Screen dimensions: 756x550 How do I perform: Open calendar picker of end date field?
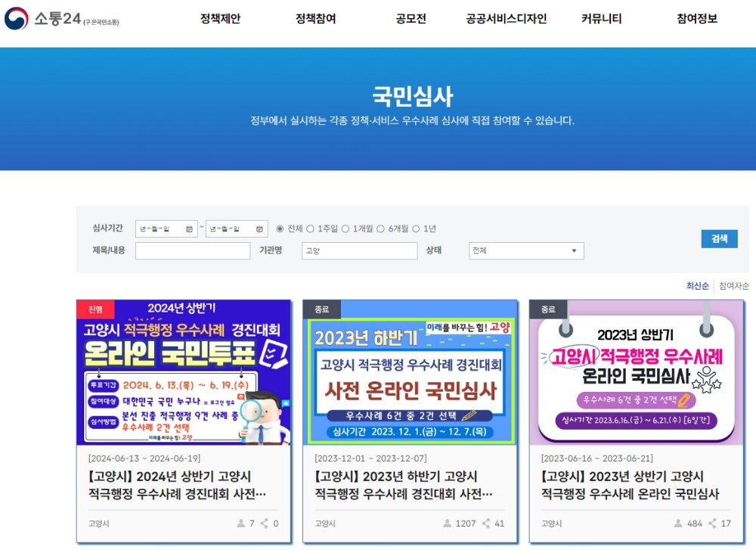coord(259,229)
